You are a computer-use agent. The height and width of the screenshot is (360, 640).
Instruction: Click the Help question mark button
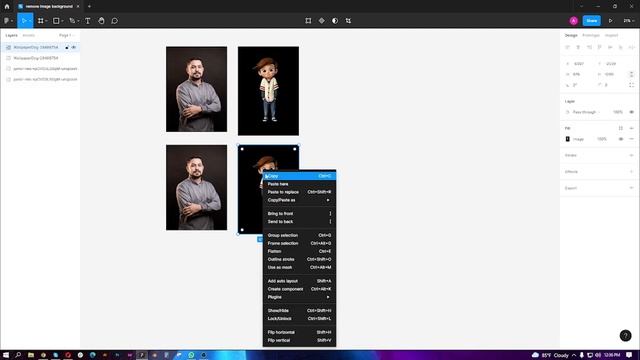(625, 336)
